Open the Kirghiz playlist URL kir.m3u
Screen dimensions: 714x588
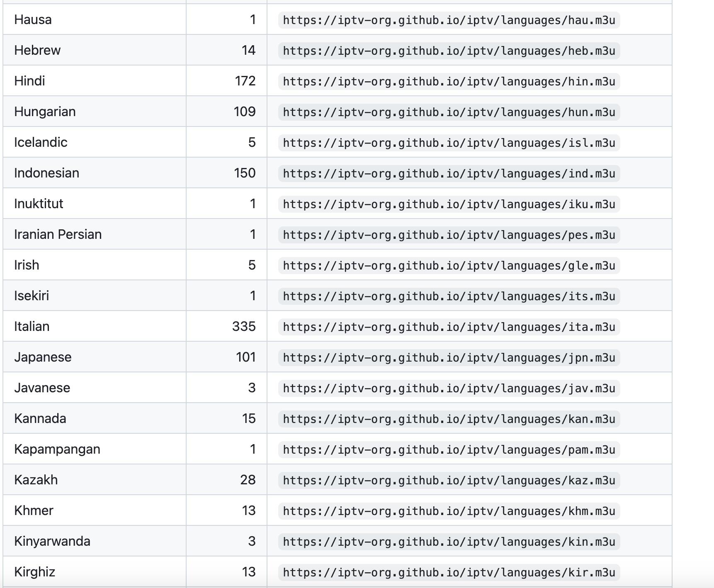click(449, 572)
